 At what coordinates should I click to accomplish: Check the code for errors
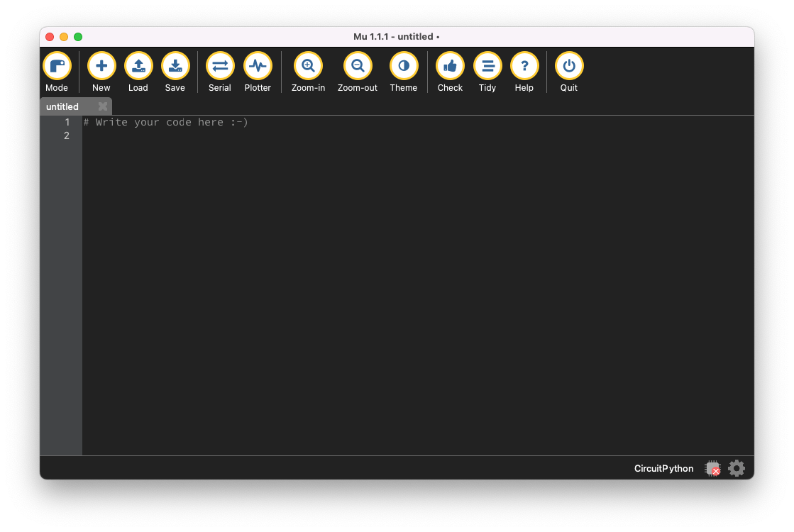pyautogui.click(x=450, y=72)
